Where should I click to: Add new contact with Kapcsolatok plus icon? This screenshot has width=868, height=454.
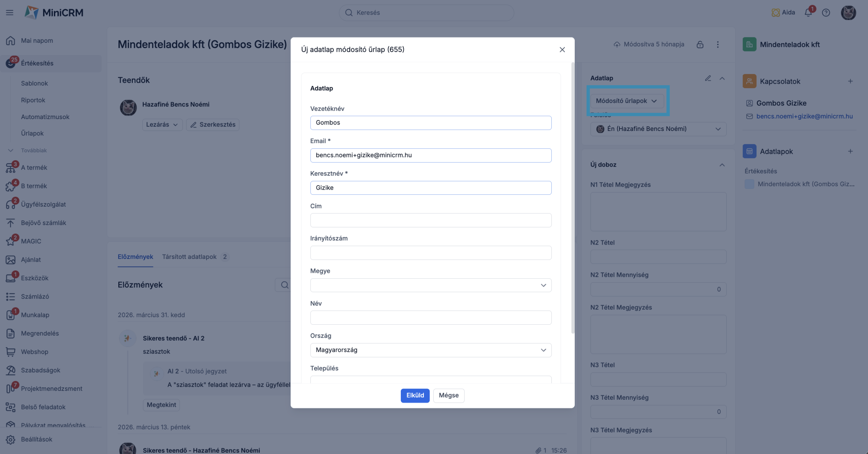point(850,81)
